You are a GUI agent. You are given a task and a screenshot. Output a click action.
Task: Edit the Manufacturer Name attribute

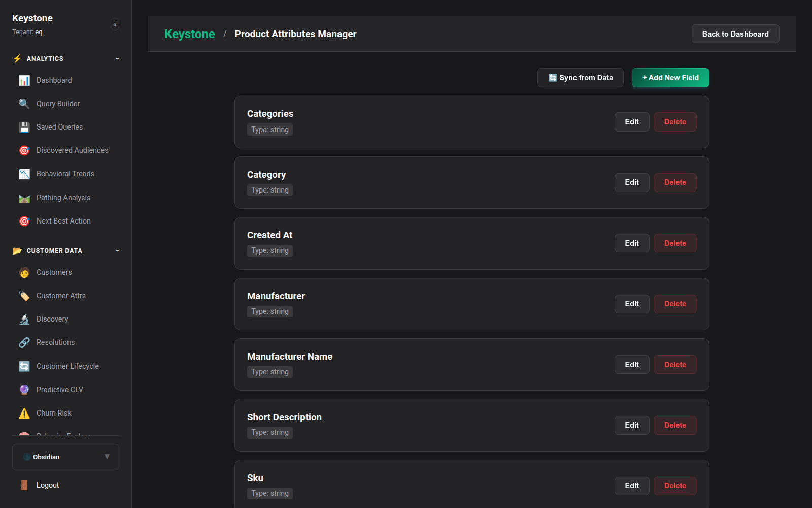(x=632, y=365)
